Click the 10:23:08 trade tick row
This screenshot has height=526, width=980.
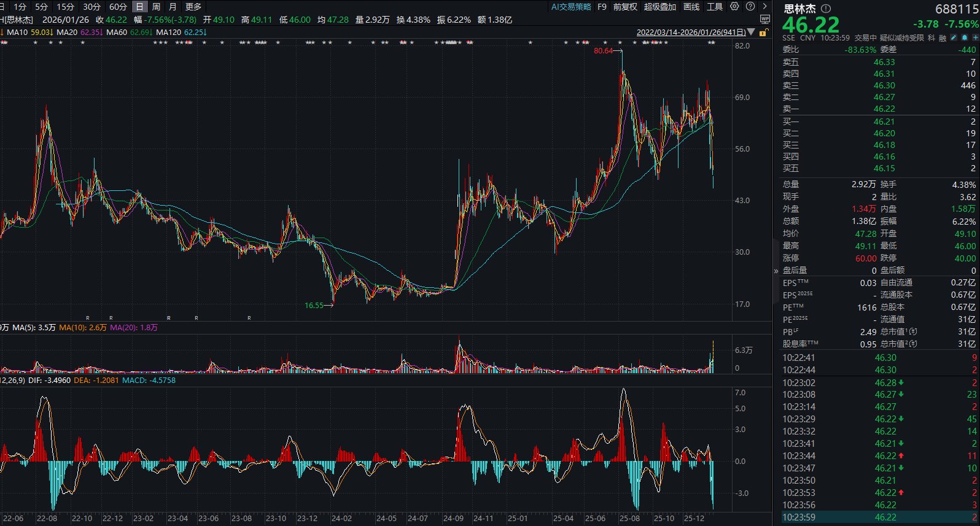(x=879, y=395)
